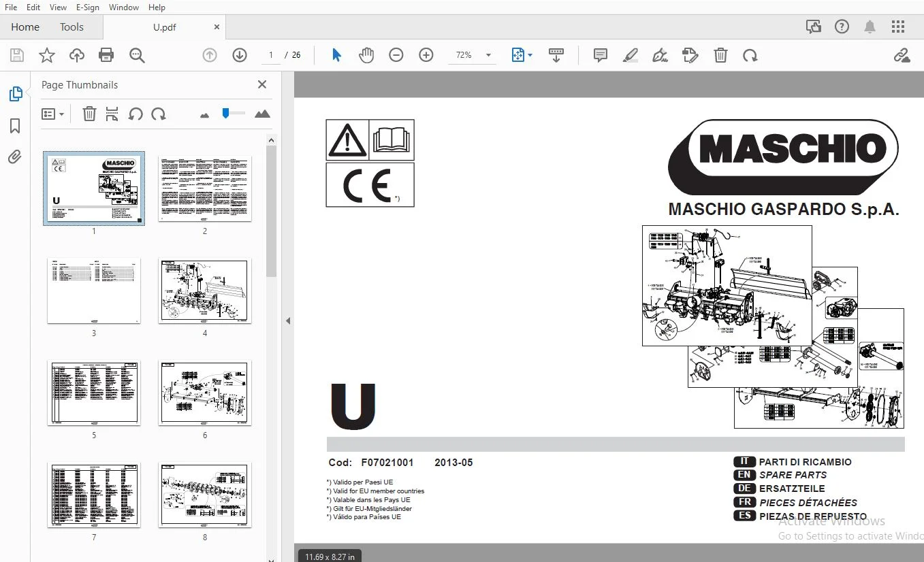924x562 pixels.
Task: Select the page 2 thumbnail
Action: pyautogui.click(x=205, y=188)
